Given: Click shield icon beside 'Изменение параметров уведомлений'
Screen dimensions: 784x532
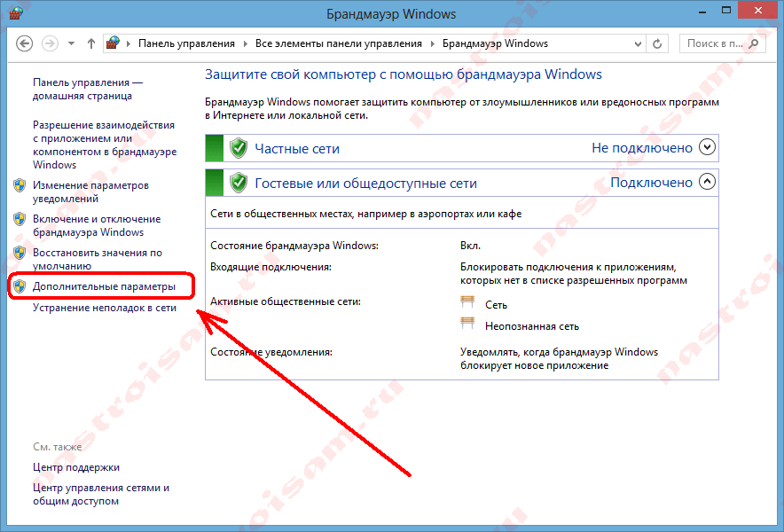Looking at the screenshot, I should tap(20, 185).
